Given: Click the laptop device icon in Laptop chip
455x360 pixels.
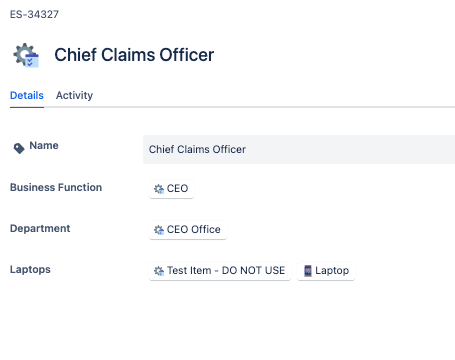Looking at the screenshot, I should [308, 271].
